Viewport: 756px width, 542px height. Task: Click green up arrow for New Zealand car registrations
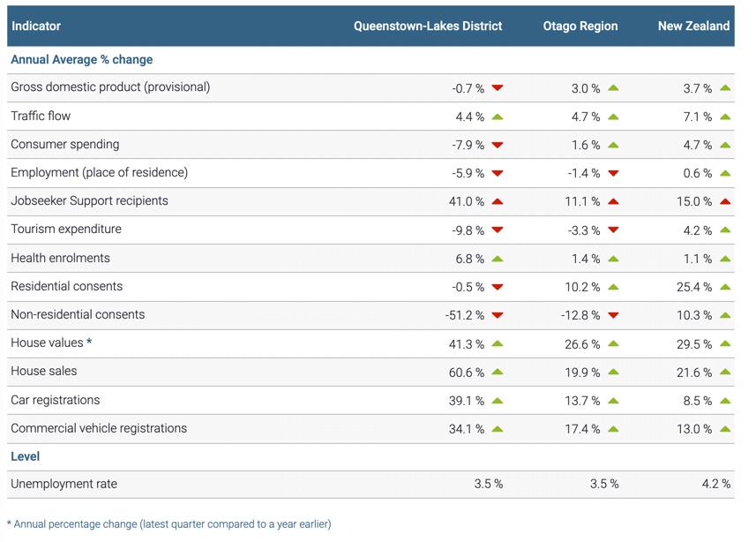(725, 401)
